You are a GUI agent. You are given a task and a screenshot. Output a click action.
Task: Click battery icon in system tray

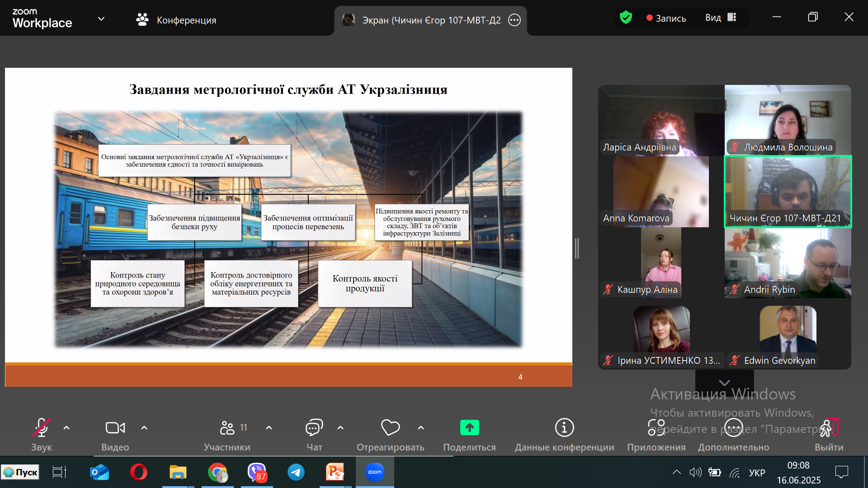[x=715, y=472]
